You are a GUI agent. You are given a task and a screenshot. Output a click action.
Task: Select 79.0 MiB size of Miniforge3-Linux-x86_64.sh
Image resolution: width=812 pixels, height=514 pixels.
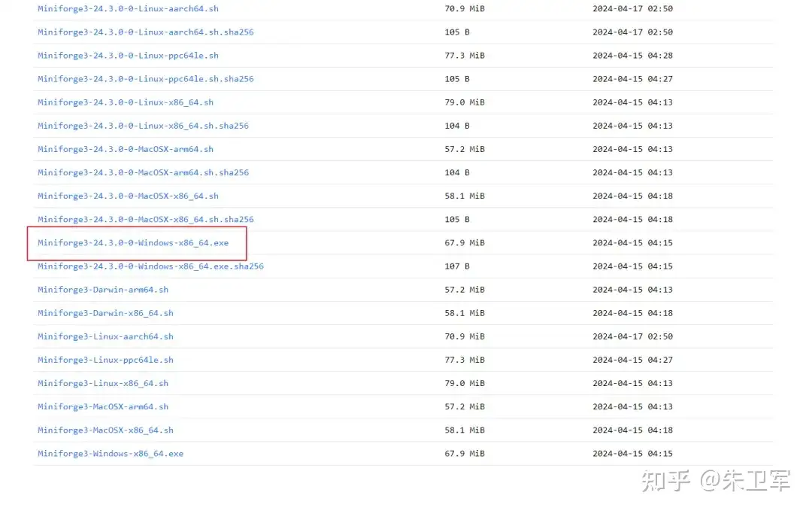pos(465,383)
